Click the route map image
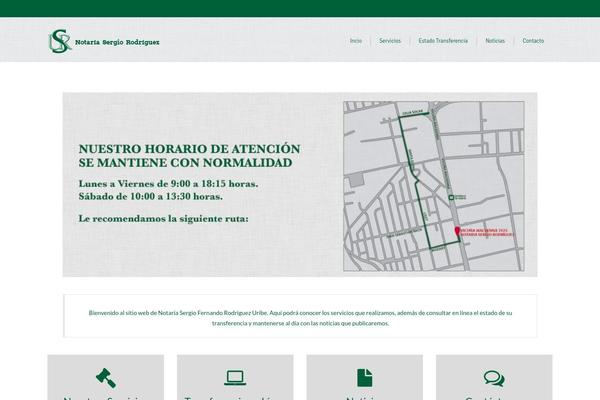The height and width of the screenshot is (400, 600). point(434,186)
